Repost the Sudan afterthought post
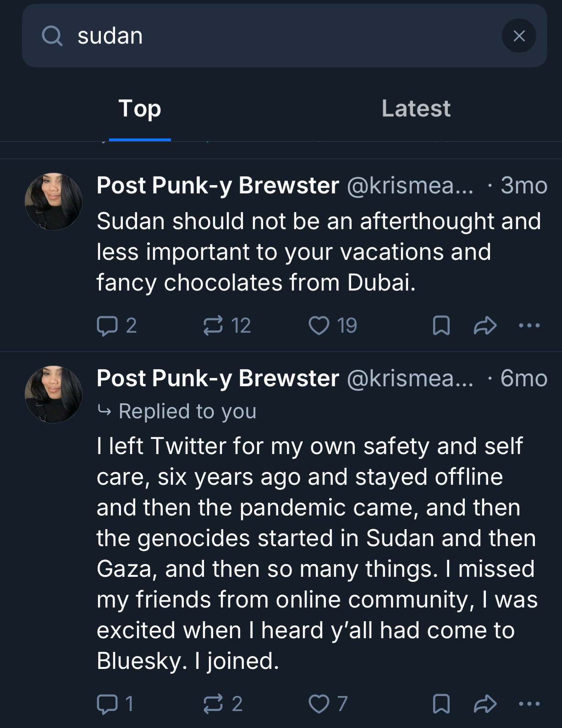 pyautogui.click(x=213, y=326)
